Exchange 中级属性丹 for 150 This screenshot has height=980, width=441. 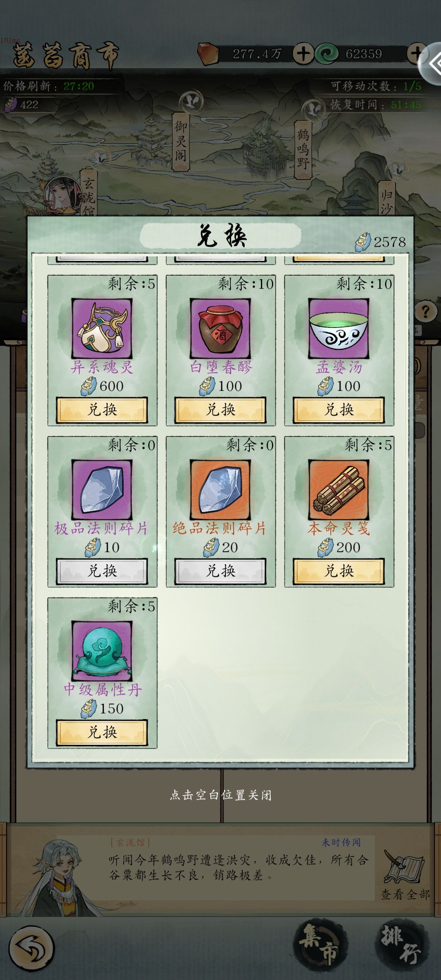coord(102,732)
